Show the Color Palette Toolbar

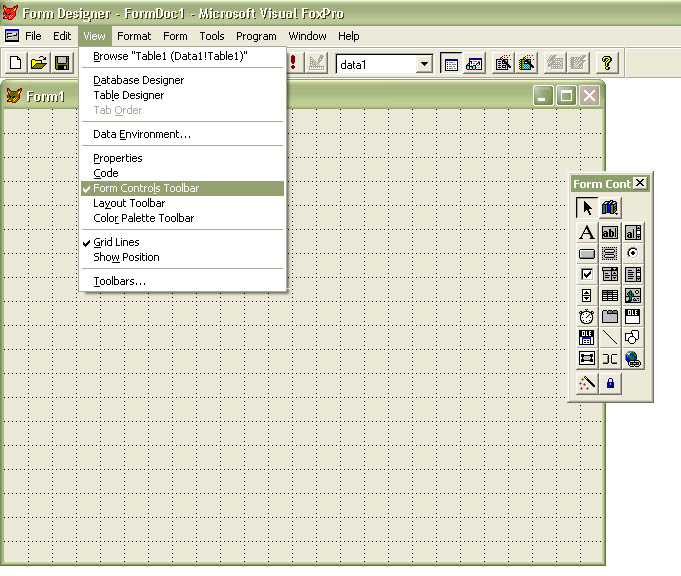point(182,218)
